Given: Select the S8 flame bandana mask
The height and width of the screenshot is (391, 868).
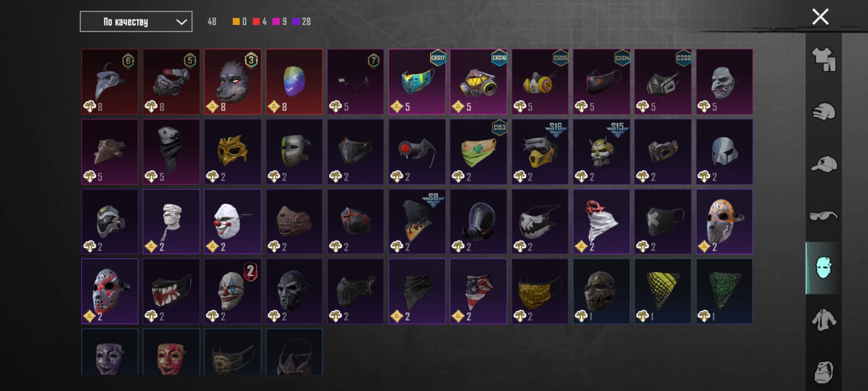Looking at the screenshot, I should click(417, 222).
